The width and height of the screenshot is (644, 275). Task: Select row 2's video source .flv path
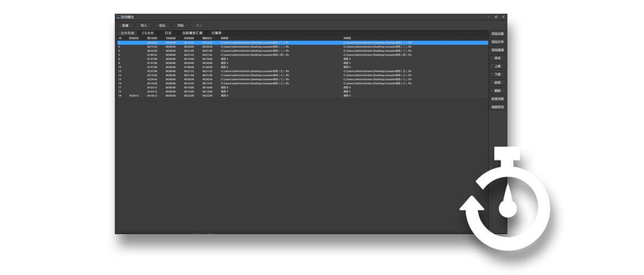point(255,46)
